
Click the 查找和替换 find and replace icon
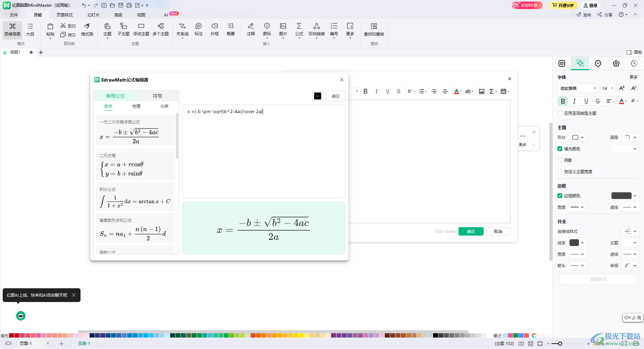coord(374,30)
